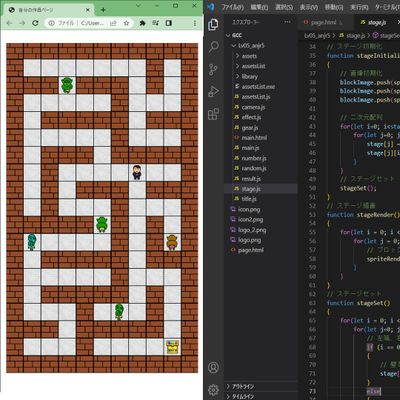Reload the page in Chrome
Image resolution: width=400 pixels, height=400 pixels.
35,23
